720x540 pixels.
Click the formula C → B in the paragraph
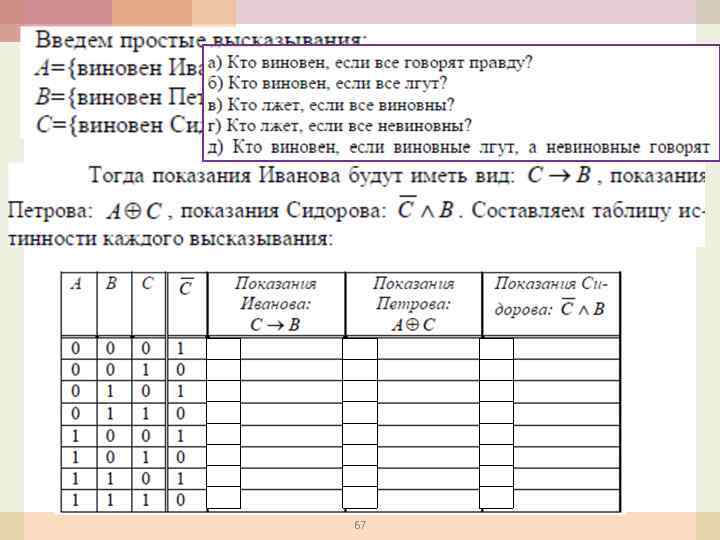(559, 175)
